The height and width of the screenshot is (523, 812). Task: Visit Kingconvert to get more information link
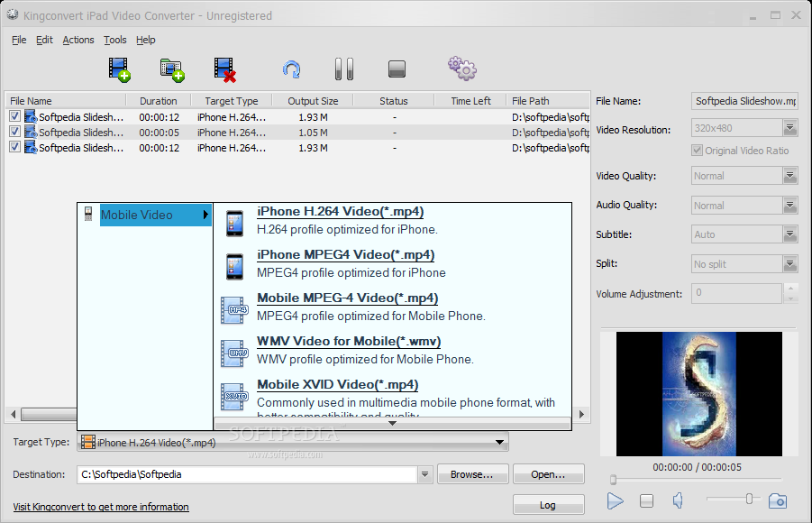click(101, 507)
